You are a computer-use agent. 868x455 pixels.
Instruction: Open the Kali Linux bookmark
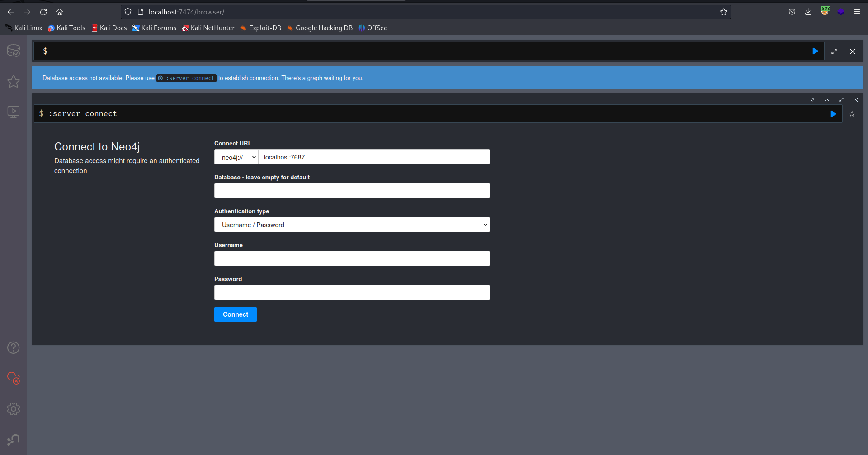(24, 28)
